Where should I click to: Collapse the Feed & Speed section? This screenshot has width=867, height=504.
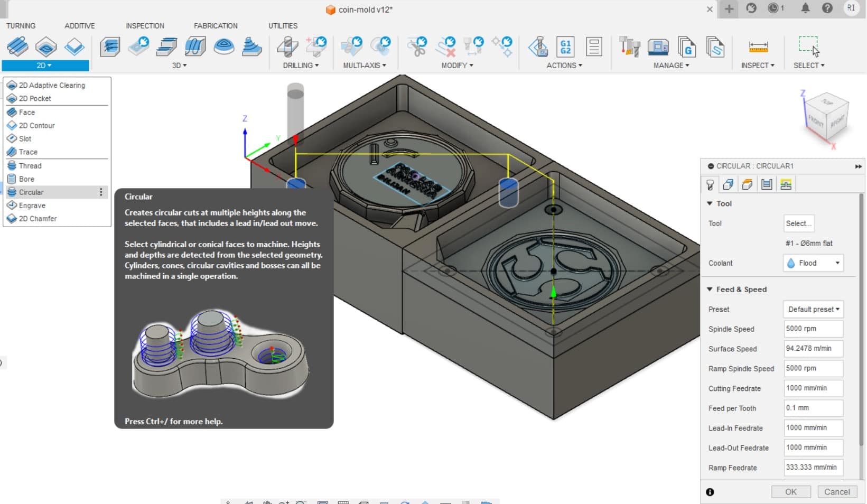tap(710, 290)
